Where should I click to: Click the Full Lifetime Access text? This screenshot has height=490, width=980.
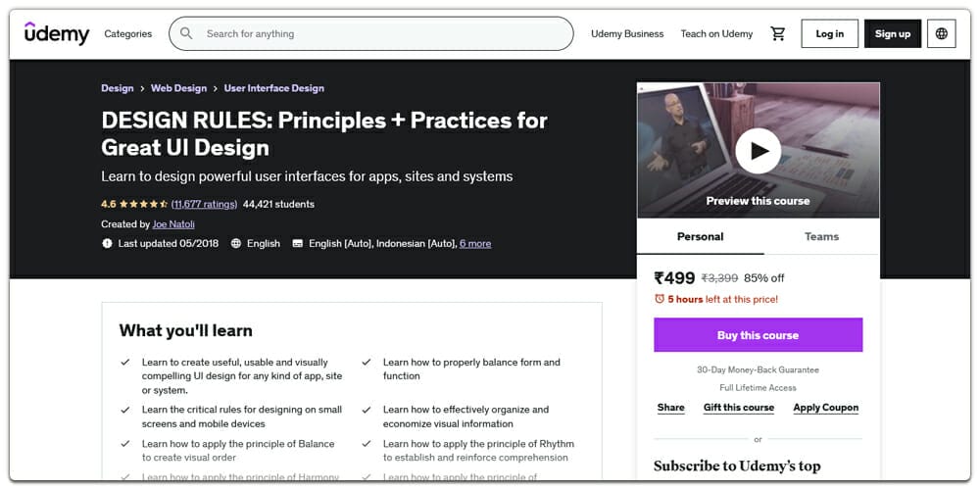(x=758, y=387)
